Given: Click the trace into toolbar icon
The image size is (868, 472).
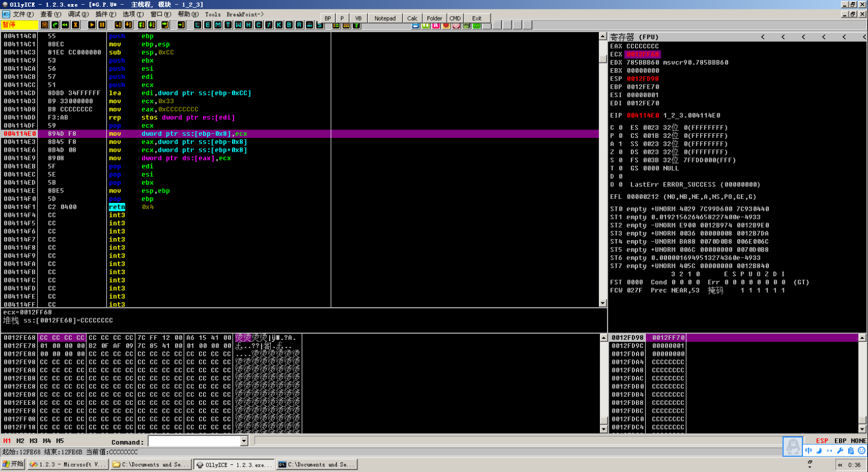Looking at the screenshot, I should click(x=142, y=25).
